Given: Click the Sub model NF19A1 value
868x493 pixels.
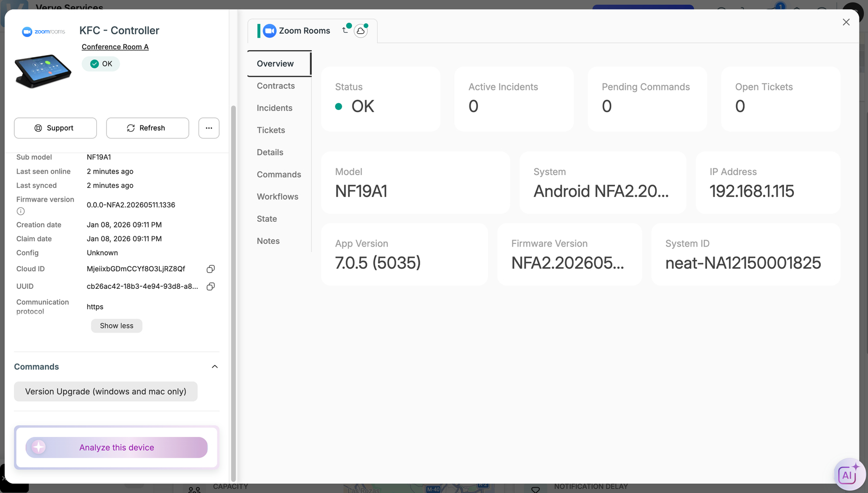Looking at the screenshot, I should click(x=99, y=158).
